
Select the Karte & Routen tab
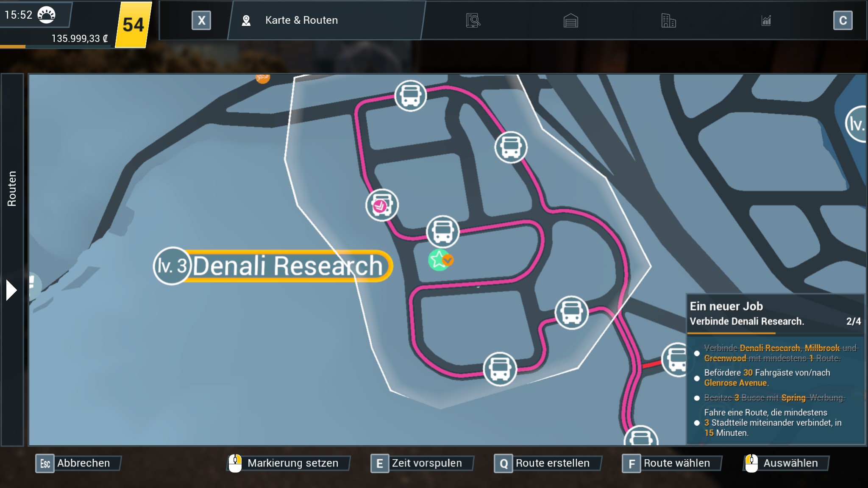301,20
